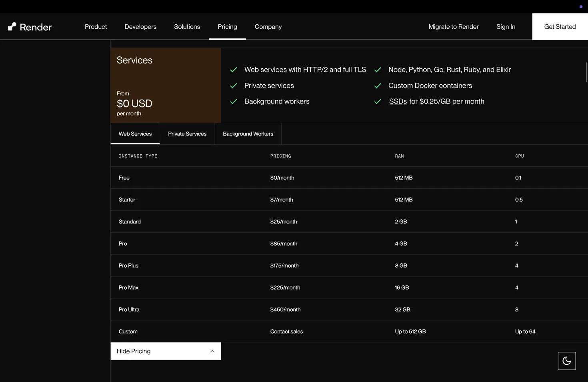Click the $85/month price cell

tap(284, 244)
